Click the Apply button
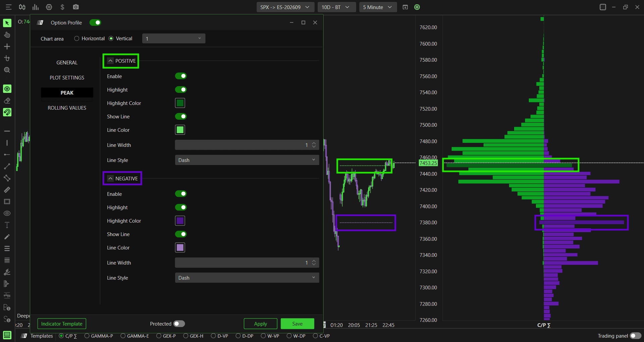This screenshot has height=342, width=644. pos(260,324)
